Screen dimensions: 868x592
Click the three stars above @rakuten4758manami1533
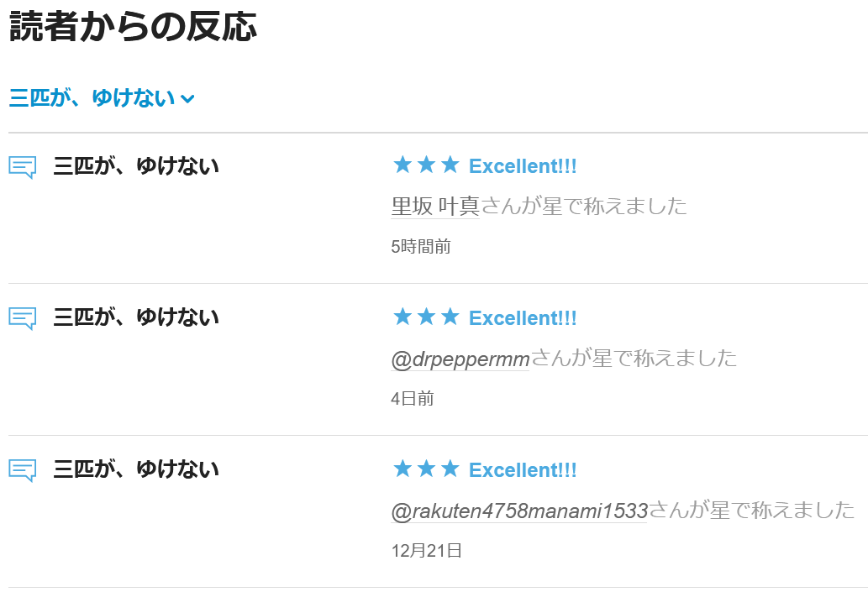pyautogui.click(x=426, y=469)
